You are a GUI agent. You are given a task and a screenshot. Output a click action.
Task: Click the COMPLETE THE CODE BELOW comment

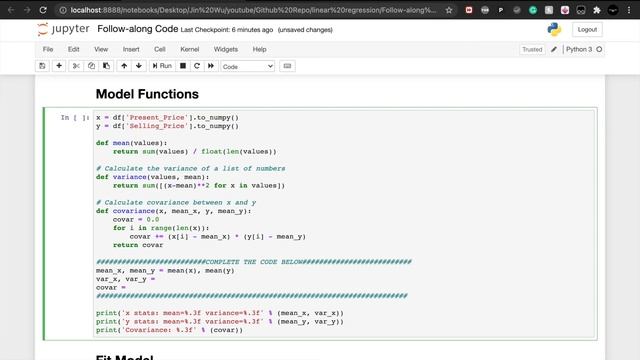click(253, 262)
